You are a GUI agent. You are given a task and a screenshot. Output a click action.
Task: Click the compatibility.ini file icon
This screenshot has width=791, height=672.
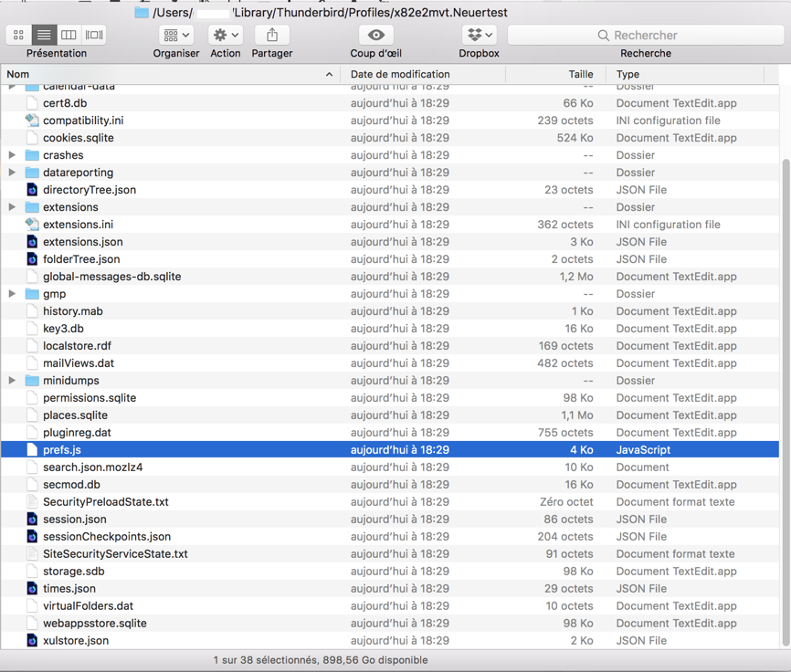32,120
